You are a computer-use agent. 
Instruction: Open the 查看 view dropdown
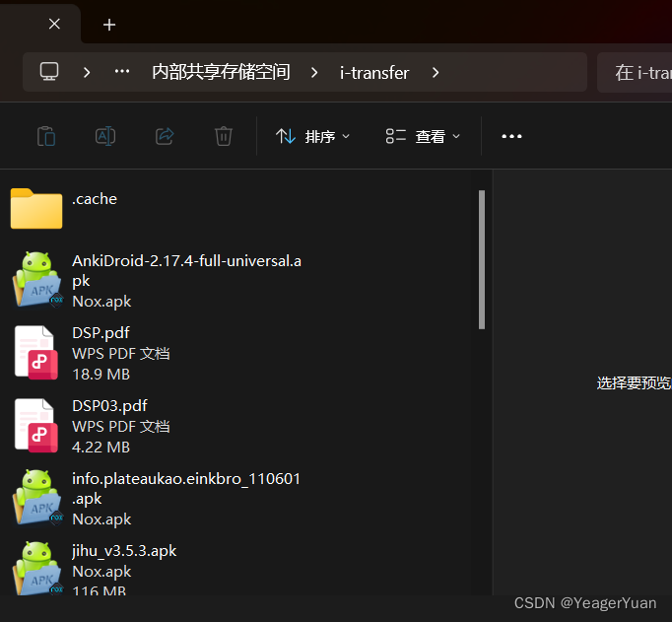pyautogui.click(x=423, y=137)
